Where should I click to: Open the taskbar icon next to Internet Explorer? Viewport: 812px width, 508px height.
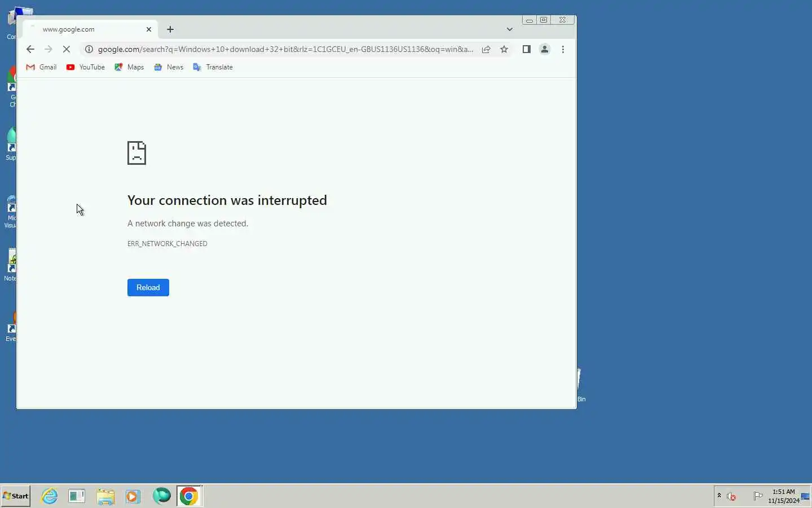(77, 497)
